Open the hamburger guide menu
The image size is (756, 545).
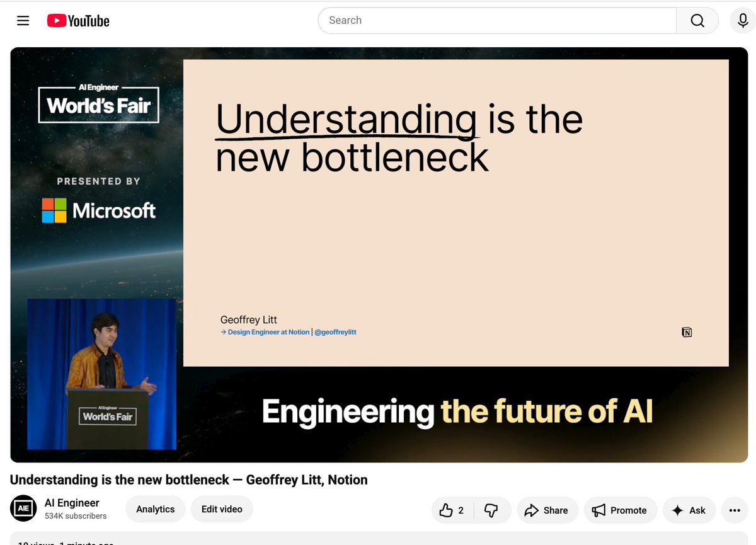click(x=23, y=21)
